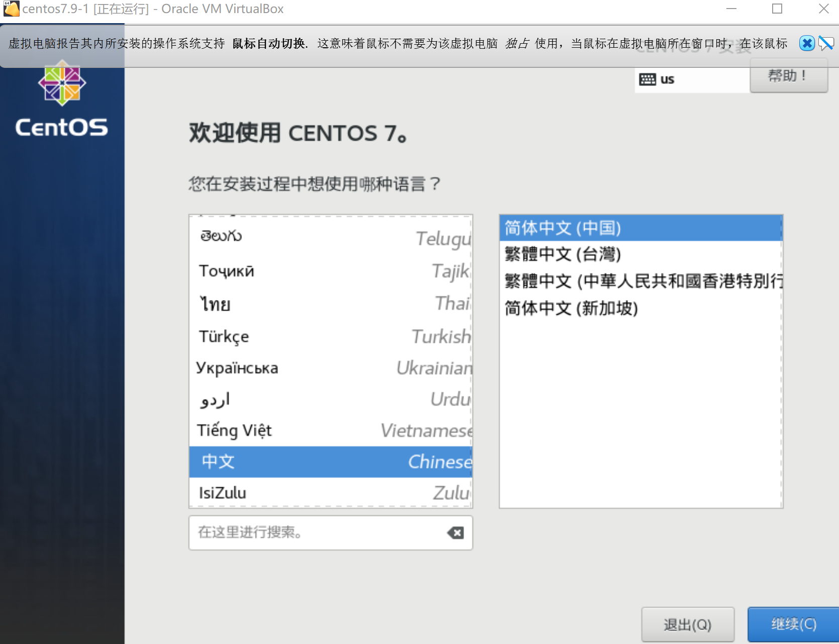Image resolution: width=839 pixels, height=644 pixels.
Task: Clear the language search field
Action: [x=455, y=533]
